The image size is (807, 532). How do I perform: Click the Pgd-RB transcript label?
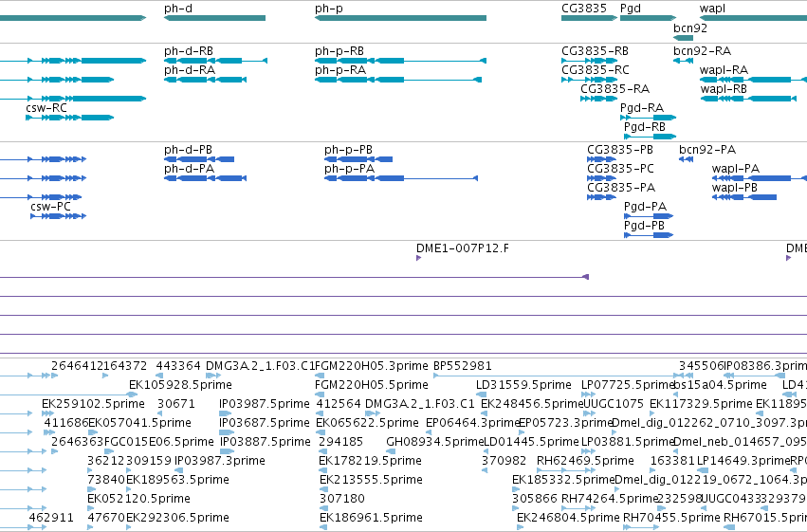tap(644, 127)
